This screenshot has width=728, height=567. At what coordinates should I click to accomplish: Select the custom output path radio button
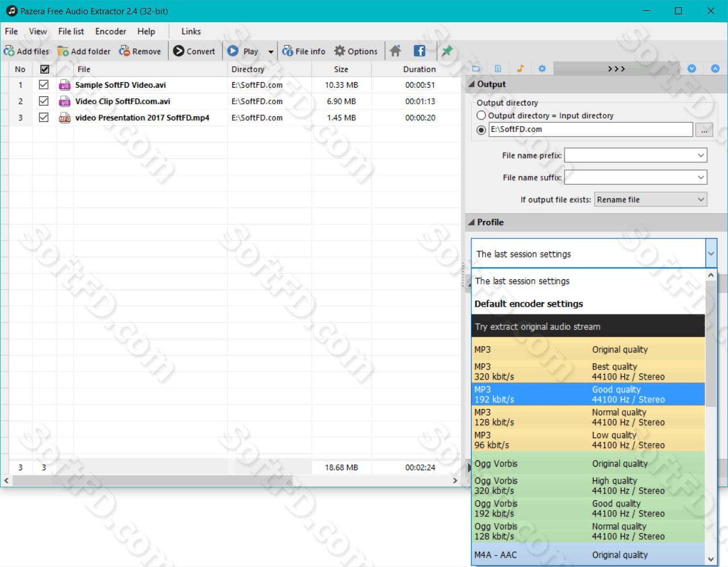tap(481, 130)
